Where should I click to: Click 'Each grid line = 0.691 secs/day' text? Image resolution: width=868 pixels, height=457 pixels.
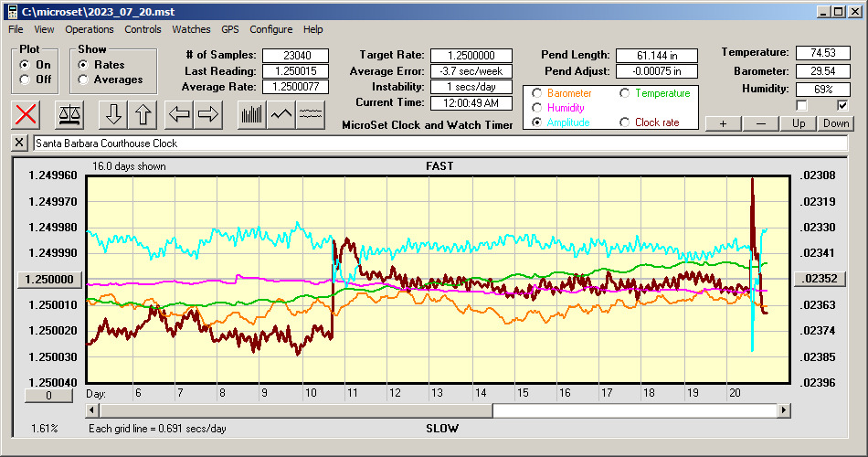click(157, 428)
